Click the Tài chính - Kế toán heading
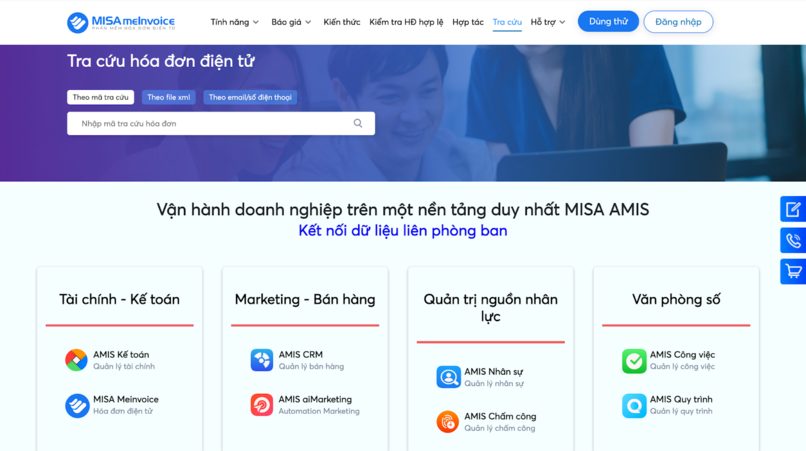Screen dimensions: 806x451 [x=119, y=299]
